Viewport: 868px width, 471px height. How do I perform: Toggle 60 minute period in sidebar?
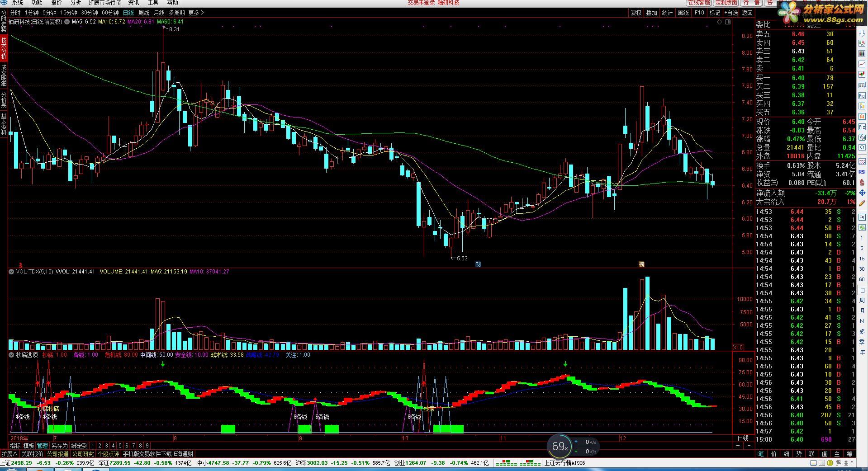click(862, 279)
